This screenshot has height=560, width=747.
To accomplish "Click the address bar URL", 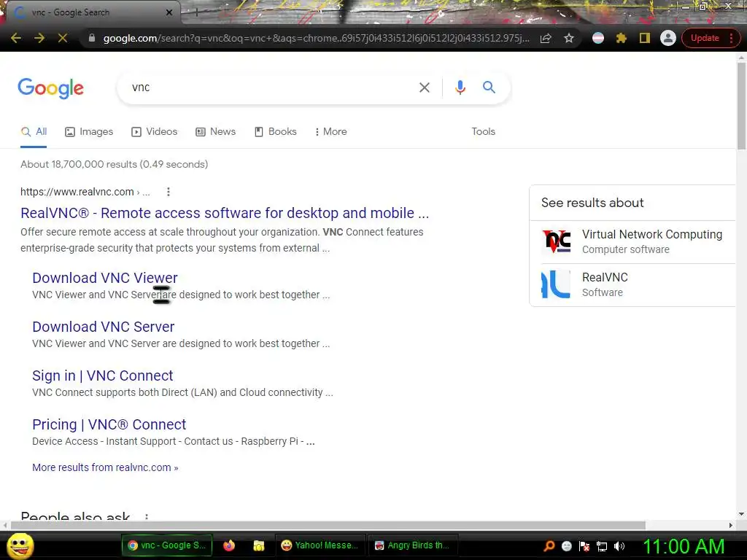I will 316,38.
